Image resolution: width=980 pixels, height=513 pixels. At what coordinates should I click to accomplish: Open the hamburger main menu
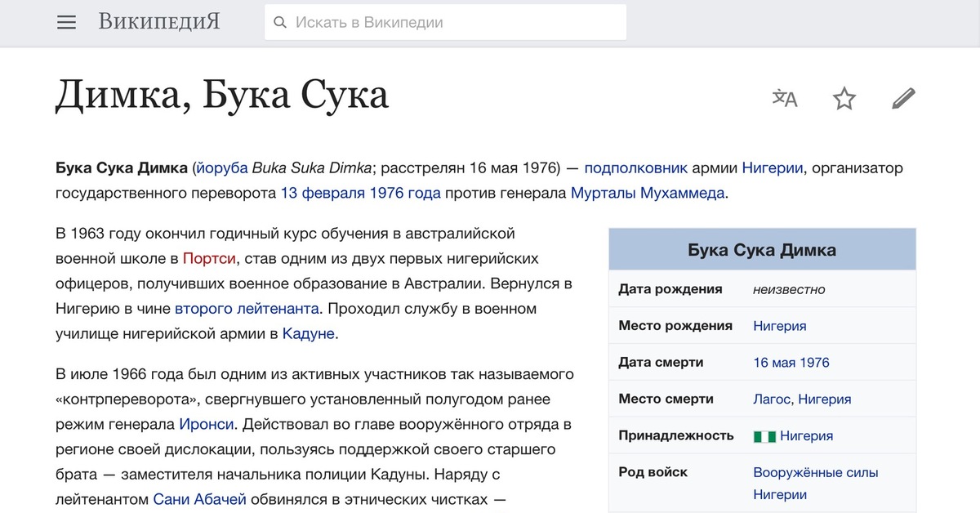(x=66, y=23)
